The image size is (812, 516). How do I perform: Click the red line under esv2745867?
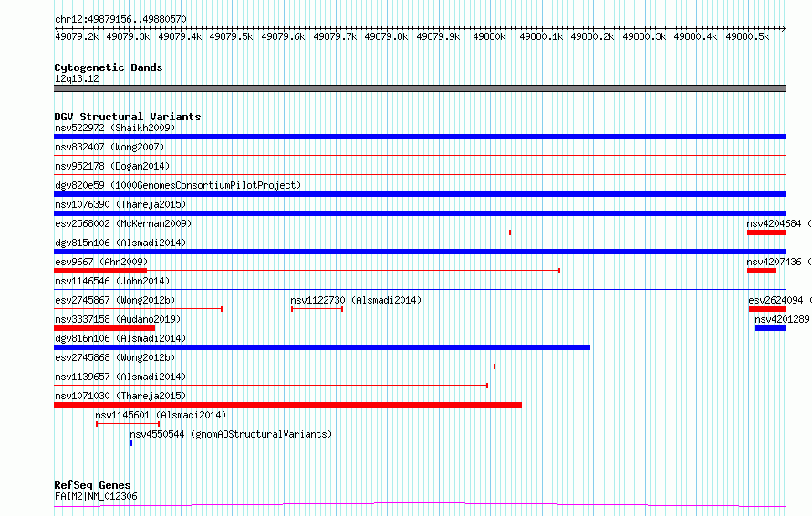point(139,309)
